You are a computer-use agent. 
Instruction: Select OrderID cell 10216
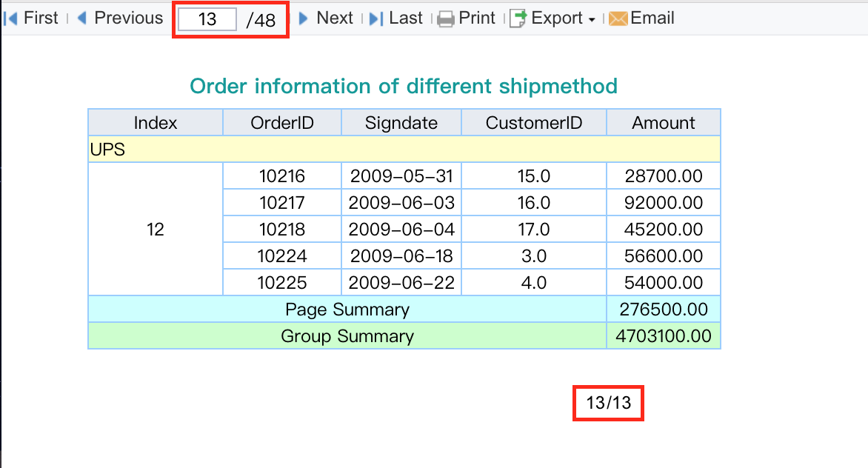282,176
